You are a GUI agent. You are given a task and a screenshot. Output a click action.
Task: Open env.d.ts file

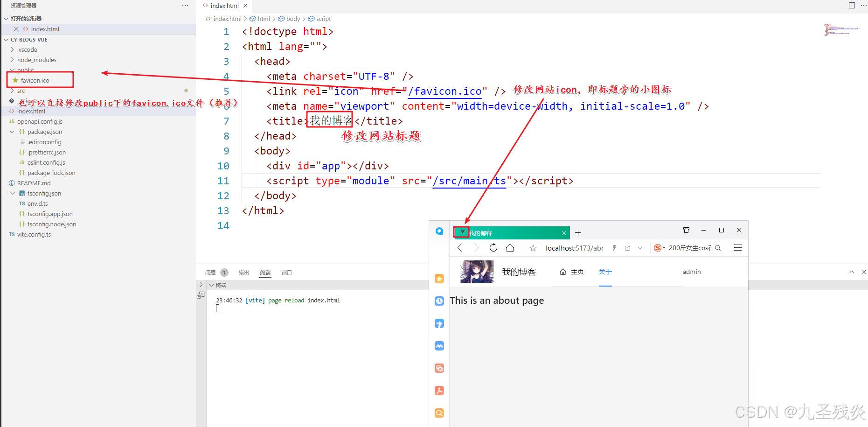(37, 203)
